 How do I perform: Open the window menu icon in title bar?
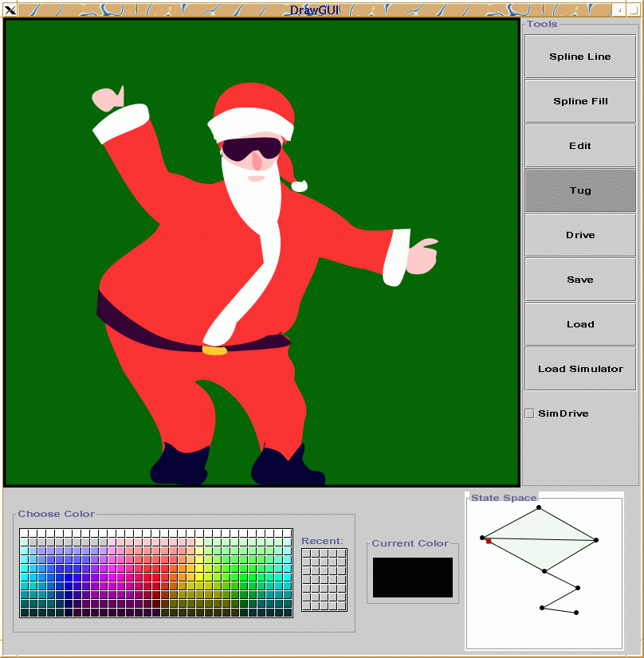point(10,10)
